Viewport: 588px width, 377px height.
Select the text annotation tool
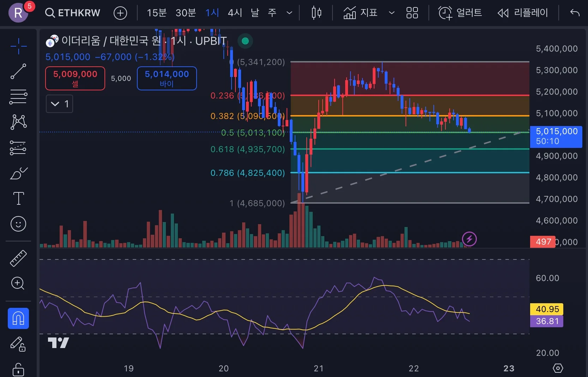pyautogui.click(x=18, y=198)
